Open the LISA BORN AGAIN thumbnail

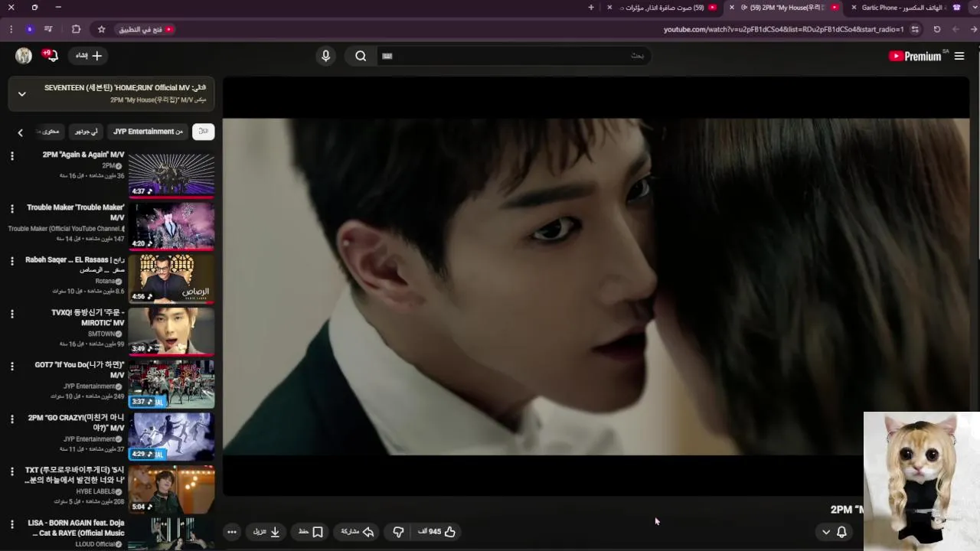point(171,534)
